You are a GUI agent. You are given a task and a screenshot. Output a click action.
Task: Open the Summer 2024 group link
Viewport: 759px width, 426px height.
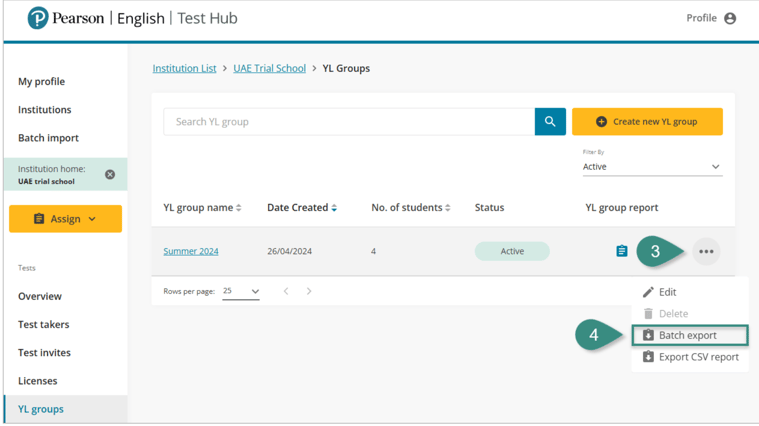coord(191,251)
